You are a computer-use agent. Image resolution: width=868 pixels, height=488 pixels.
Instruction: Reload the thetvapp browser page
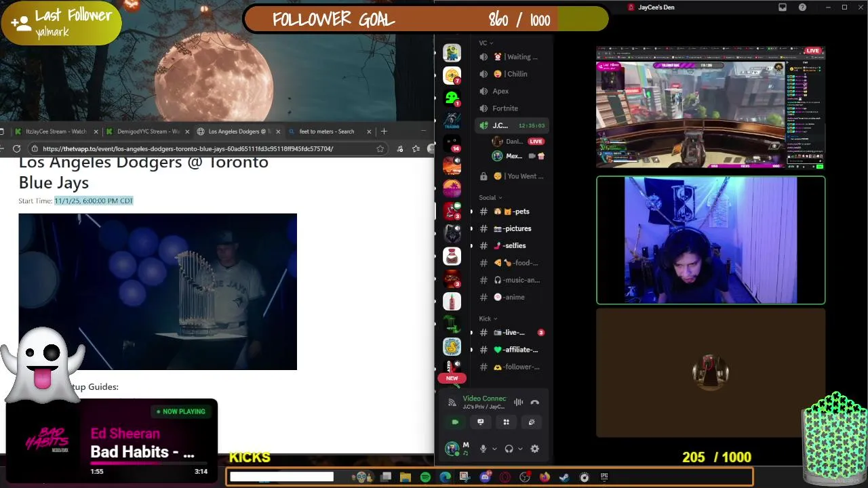point(17,148)
